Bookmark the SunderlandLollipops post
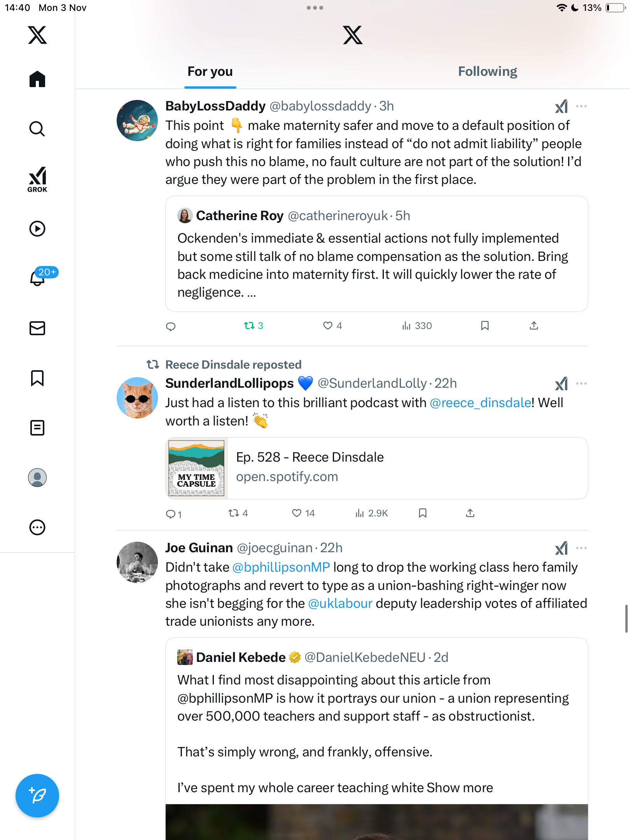This screenshot has width=630, height=840. 423,513
